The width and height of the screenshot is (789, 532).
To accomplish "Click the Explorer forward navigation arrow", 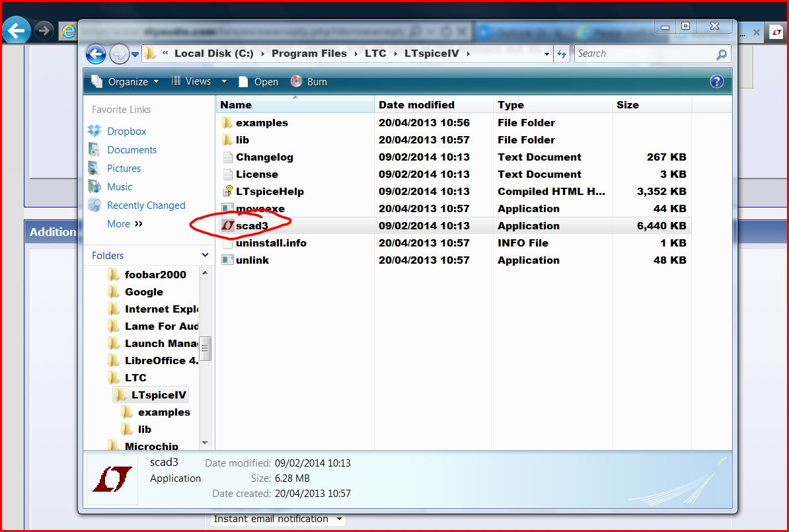I will (119, 54).
